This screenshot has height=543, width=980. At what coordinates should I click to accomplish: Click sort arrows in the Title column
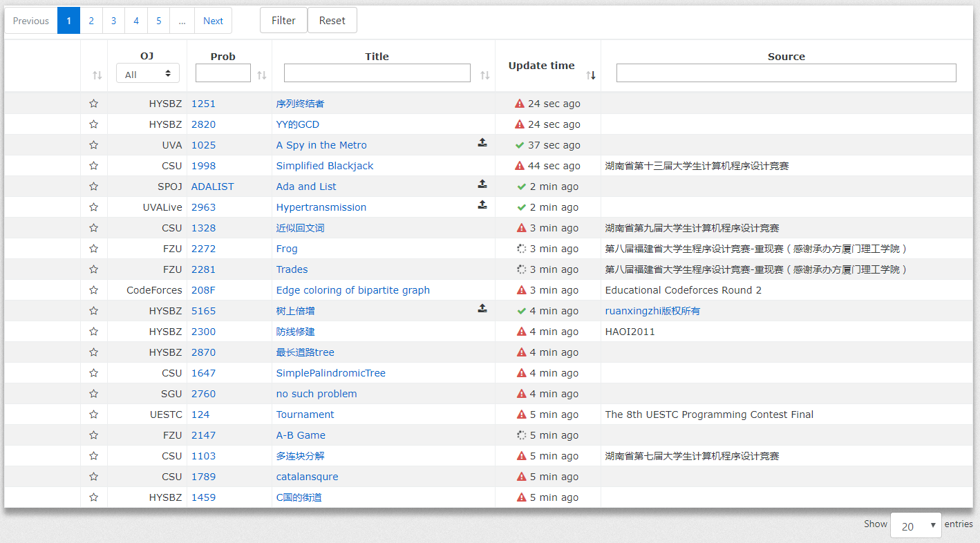pos(485,75)
